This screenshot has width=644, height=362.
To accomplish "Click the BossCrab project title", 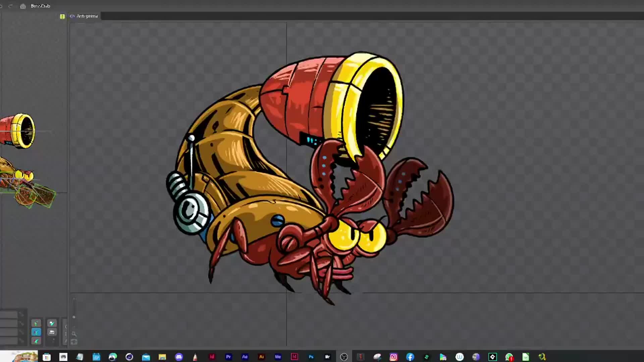I will pos(40,6).
